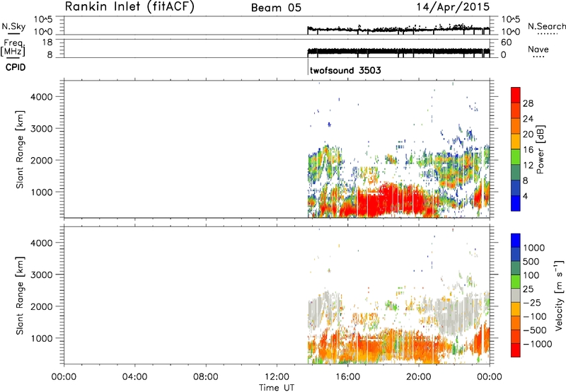The height and width of the screenshot is (392, 566).
Task: Click the 'Time UT' axis label
Action: (277, 388)
